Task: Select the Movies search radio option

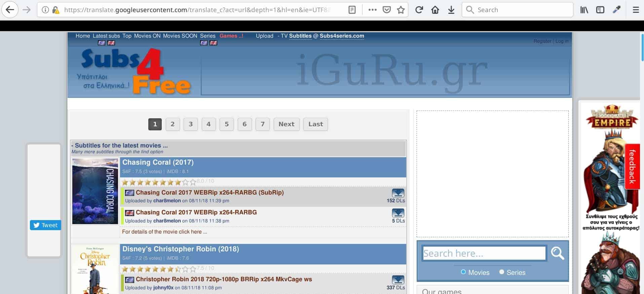Action: pyautogui.click(x=463, y=272)
